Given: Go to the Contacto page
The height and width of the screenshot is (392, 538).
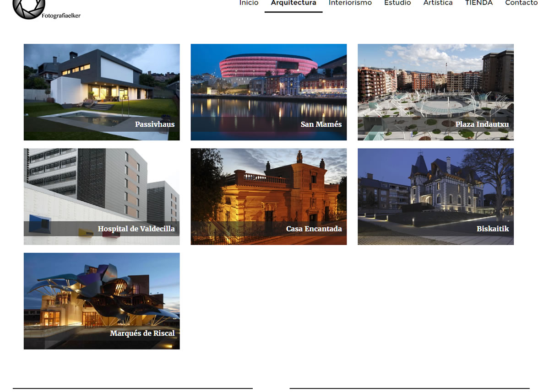Looking at the screenshot, I should pos(521,3).
